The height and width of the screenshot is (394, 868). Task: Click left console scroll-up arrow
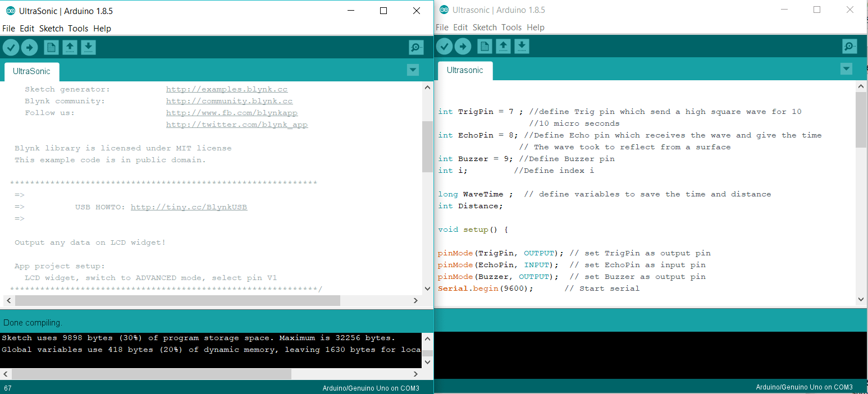427,338
